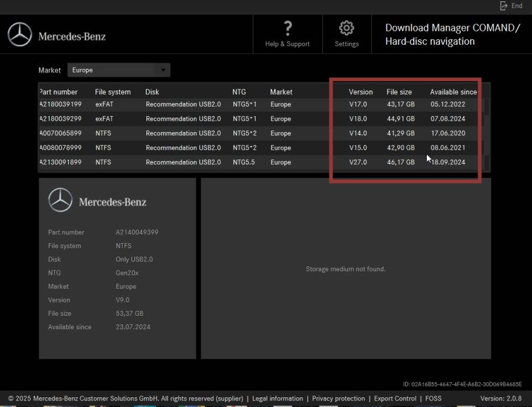Click details part number A2140049399
The image size is (532, 407).
pos(137,232)
